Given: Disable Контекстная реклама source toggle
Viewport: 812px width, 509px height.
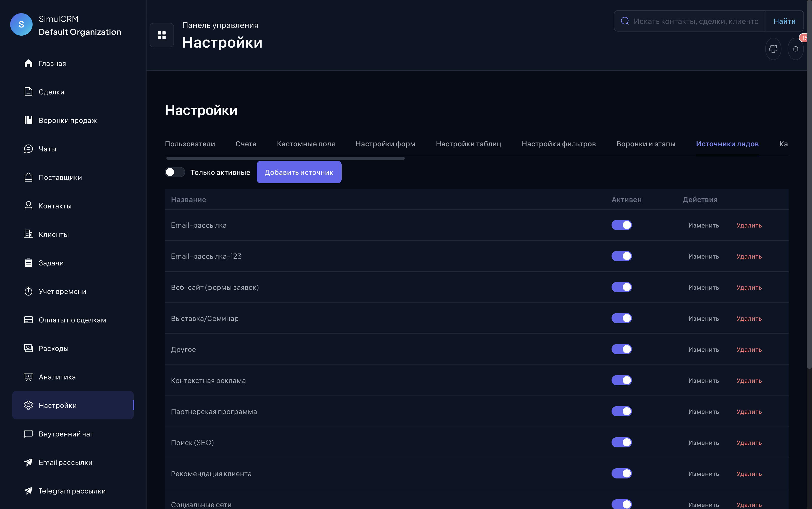Looking at the screenshot, I should click(x=621, y=380).
